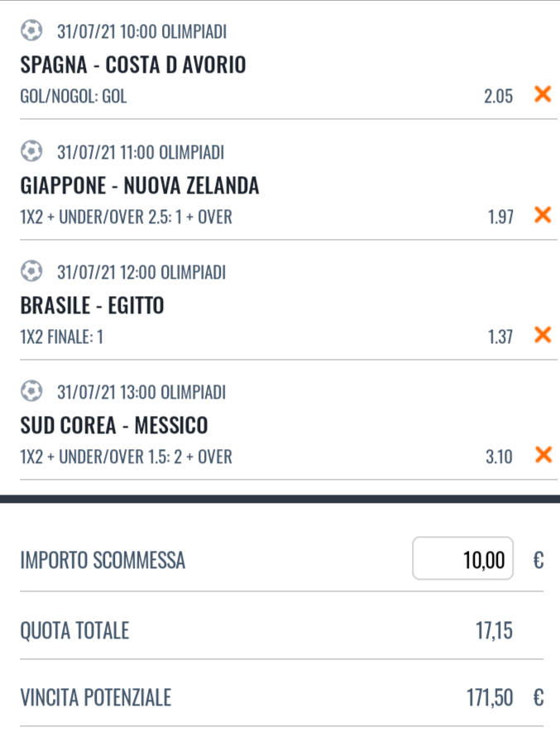Remove the Giappone - Nuova Zelanda bet
560x732 pixels.
543,216
